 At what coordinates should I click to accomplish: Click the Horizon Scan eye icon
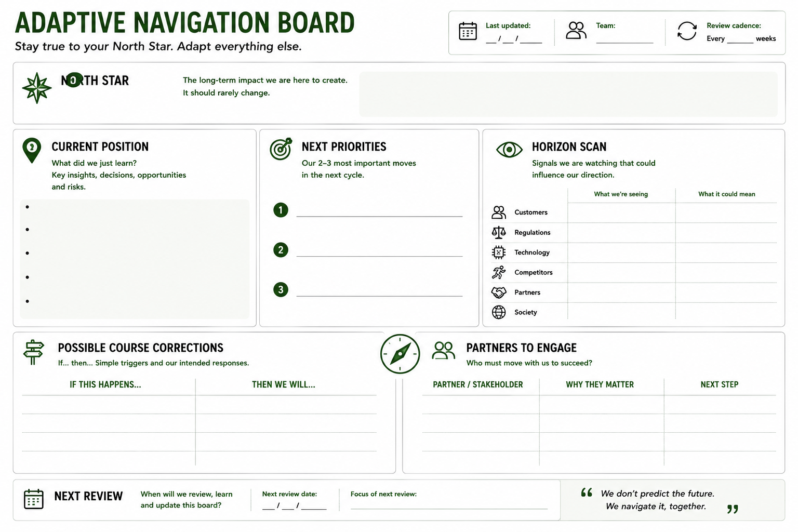[x=509, y=150]
